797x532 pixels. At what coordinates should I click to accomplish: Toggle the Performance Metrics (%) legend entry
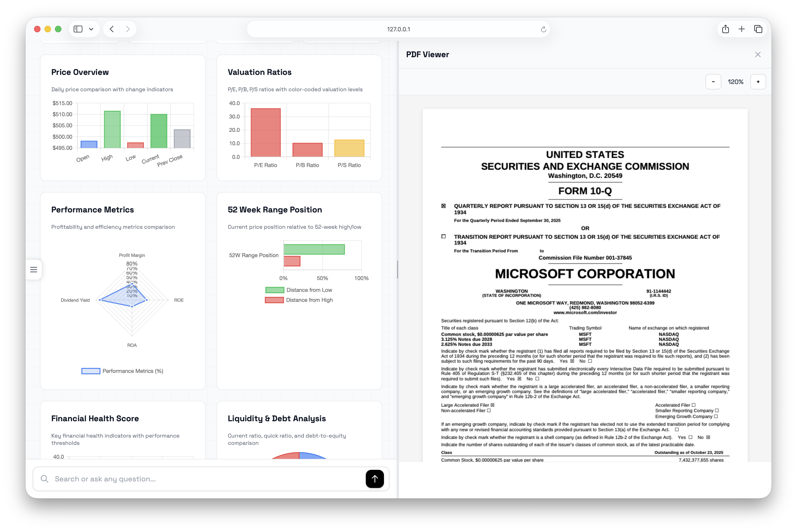123,371
